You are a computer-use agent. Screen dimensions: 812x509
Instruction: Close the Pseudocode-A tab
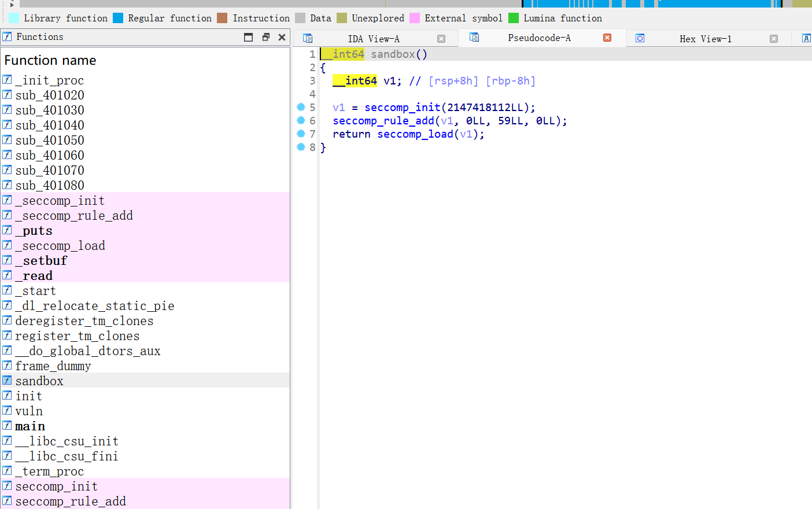pyautogui.click(x=607, y=38)
